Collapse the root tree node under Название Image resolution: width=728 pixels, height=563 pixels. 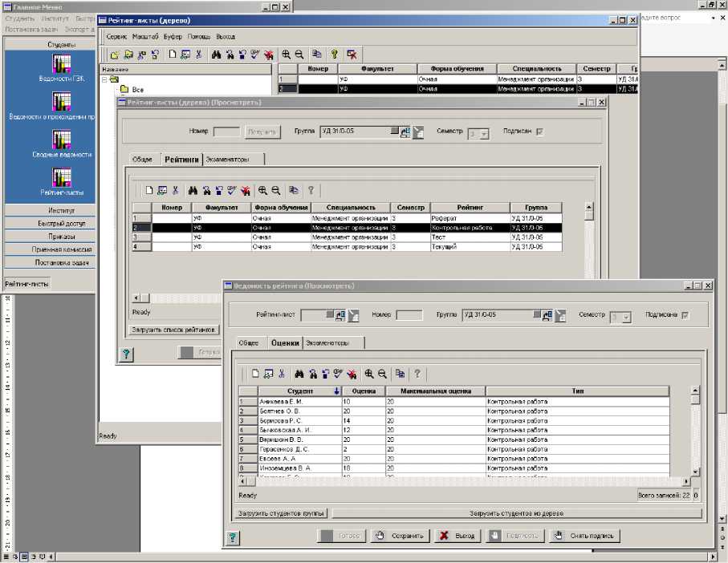105,79
